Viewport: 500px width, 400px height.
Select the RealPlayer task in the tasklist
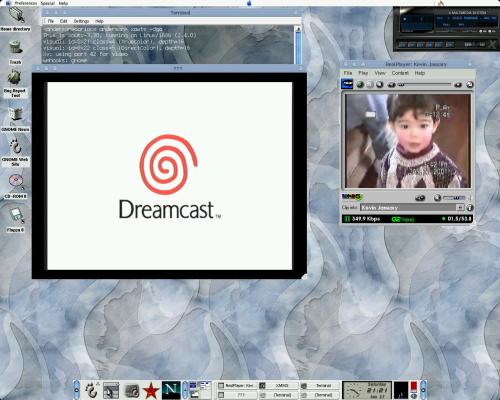pyautogui.click(x=237, y=386)
